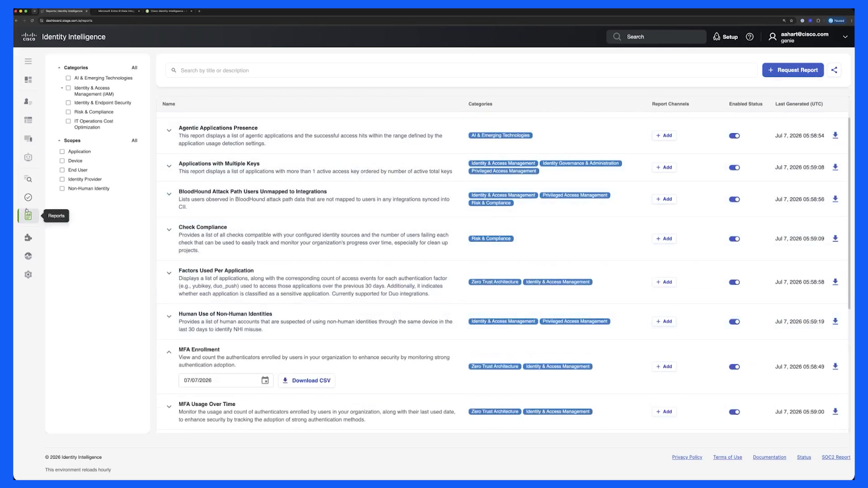Click the hamburger menu icon in sidebar
This screenshot has height=488, width=868.
click(28, 61)
